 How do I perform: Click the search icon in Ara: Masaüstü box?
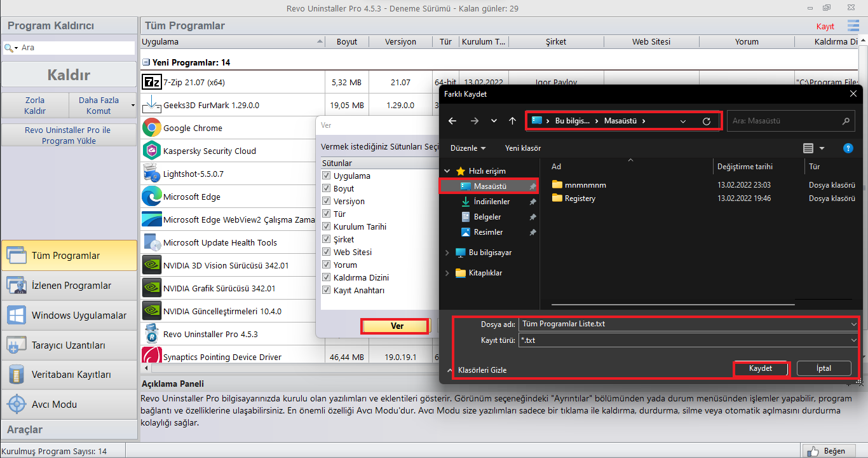(846, 121)
